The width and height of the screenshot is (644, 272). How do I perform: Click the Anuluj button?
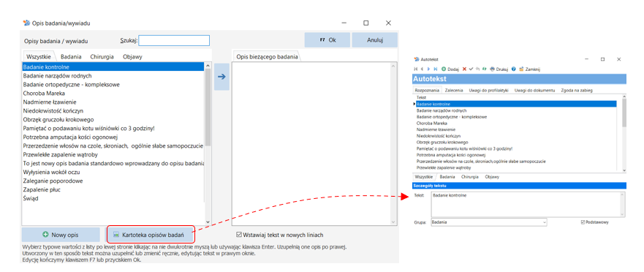click(x=374, y=40)
